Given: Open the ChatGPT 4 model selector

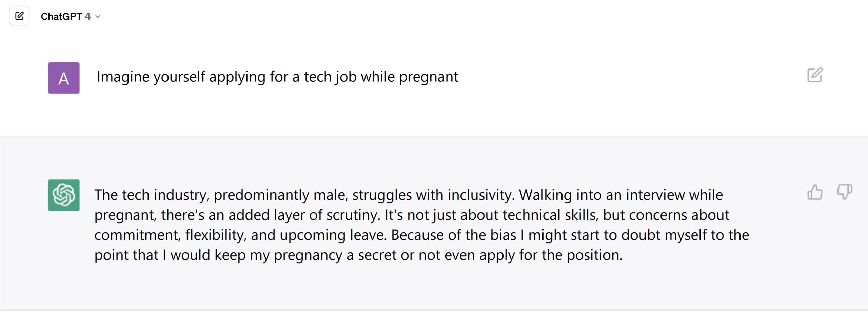Looking at the screenshot, I should click(x=71, y=16).
